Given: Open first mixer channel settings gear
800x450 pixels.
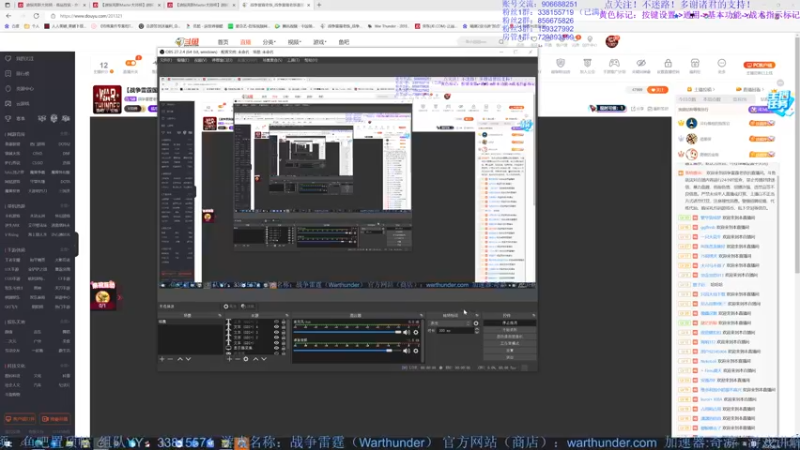Looking at the screenshot, I should pos(416,332).
